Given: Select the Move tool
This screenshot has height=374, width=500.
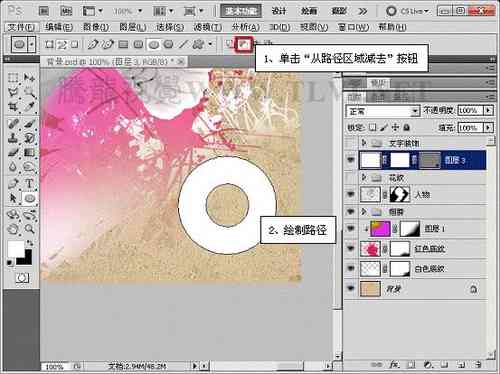Looking at the screenshot, I should pyautogui.click(x=29, y=78).
